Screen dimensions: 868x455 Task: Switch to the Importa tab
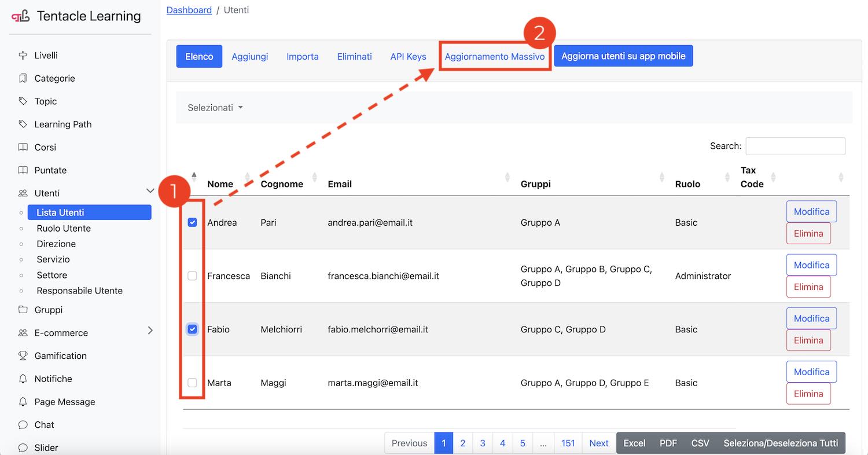click(x=302, y=56)
